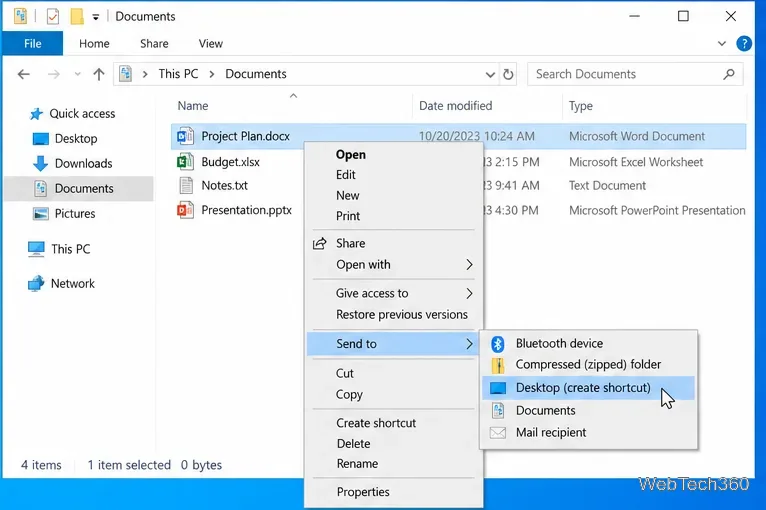Switch to the Share ribbon tab
766x510 pixels.
click(x=154, y=43)
